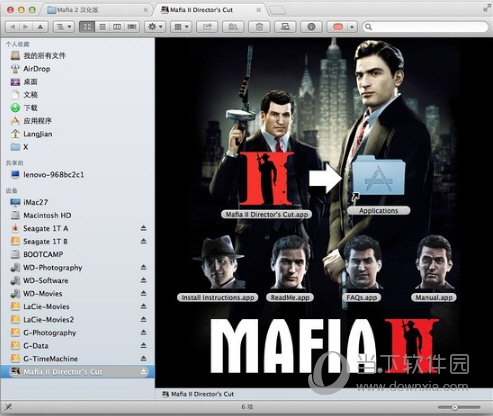Open the label color dropdown arrow
The width and height of the screenshot is (493, 416).
(x=352, y=27)
